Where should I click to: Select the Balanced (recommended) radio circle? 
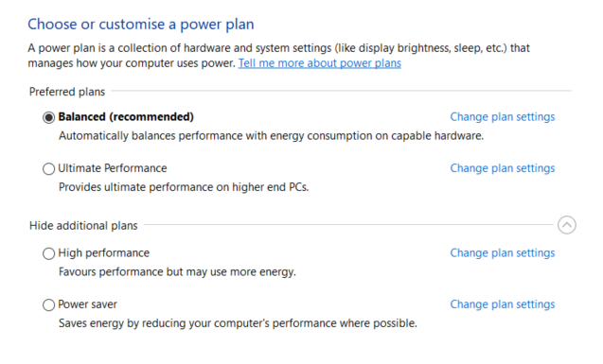tap(48, 117)
